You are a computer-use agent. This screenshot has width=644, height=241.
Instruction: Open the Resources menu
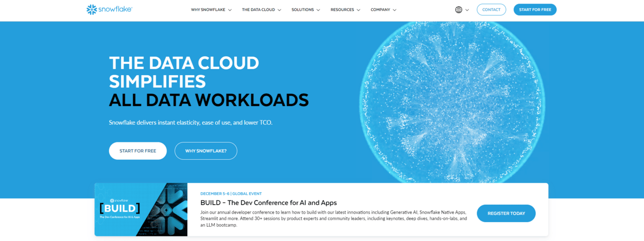[342, 10]
